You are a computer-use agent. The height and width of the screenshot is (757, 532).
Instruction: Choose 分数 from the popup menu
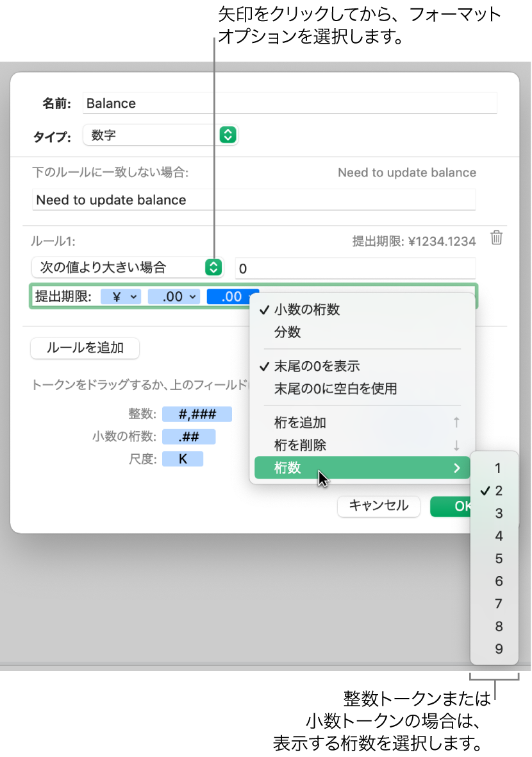coord(362,332)
